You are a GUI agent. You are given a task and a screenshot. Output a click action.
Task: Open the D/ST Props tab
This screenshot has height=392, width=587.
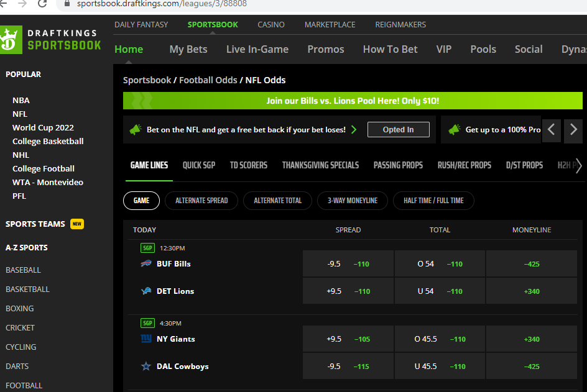tap(524, 165)
